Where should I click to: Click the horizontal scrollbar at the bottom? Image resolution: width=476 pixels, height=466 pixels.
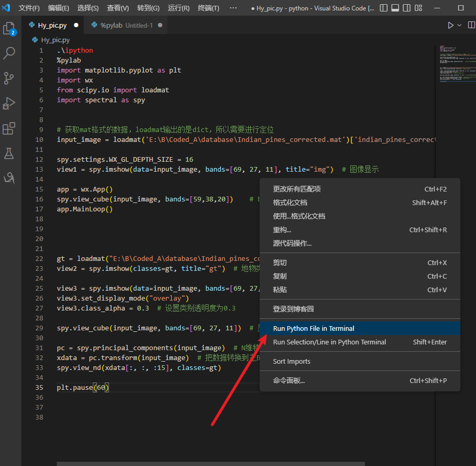coord(211,463)
